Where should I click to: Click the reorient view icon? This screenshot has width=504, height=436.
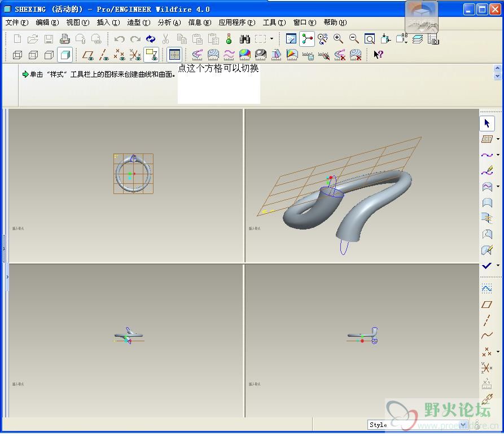[385, 39]
